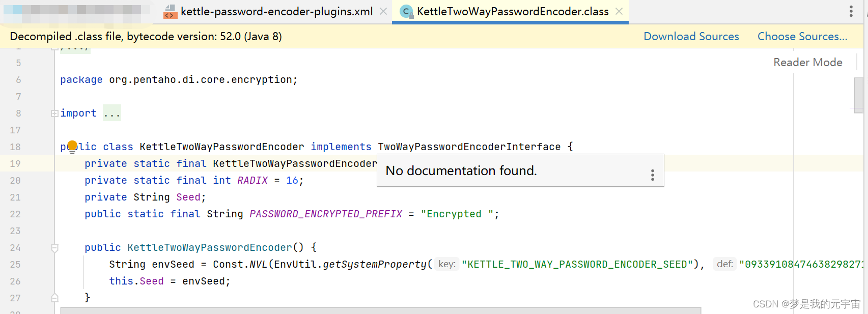Screen dimensions: 868x314
Task: Open the editor kebab menu at top right
Action: [x=852, y=11]
